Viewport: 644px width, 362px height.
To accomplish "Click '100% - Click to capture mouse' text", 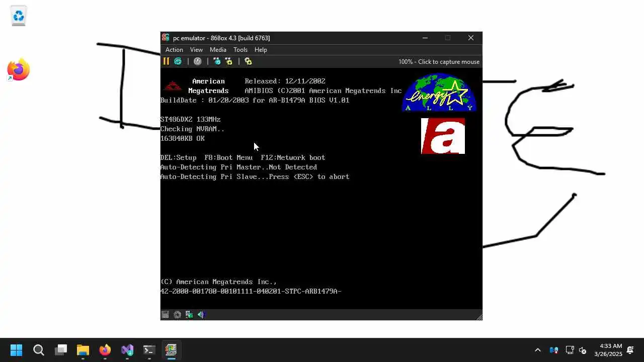I will coord(439,62).
